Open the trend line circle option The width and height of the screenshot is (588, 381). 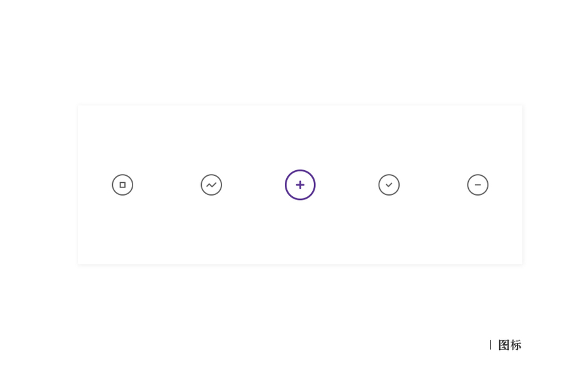(x=211, y=185)
